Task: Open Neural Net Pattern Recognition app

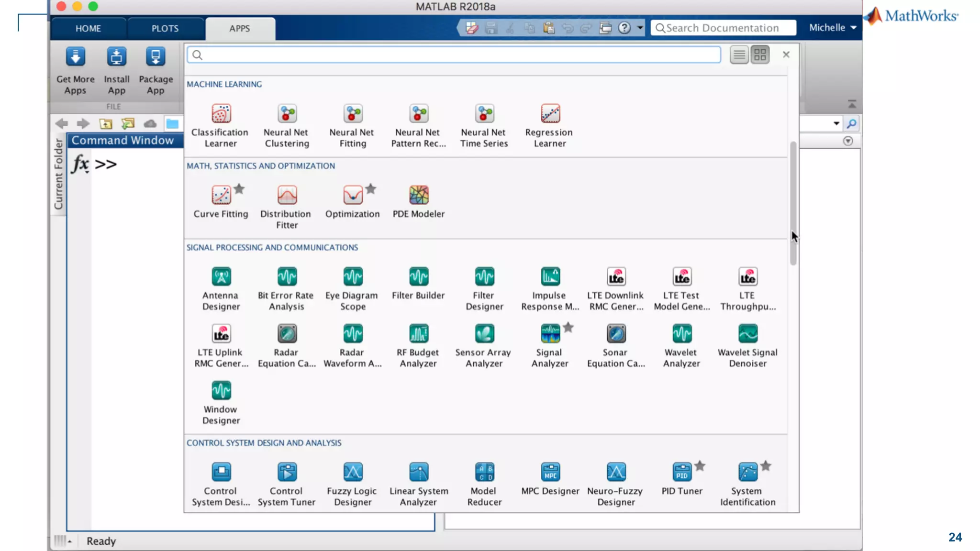Action: pos(418,126)
